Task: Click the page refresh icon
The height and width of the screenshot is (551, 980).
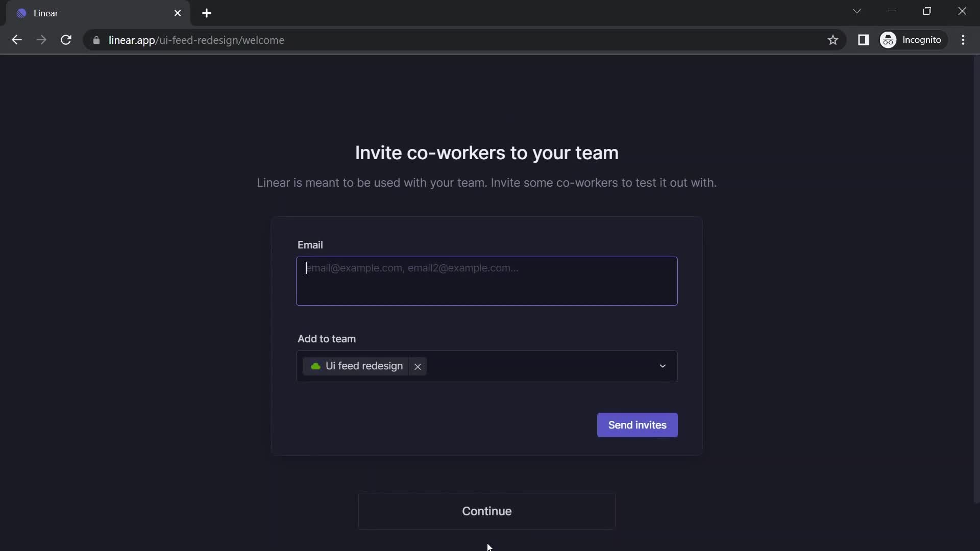Action: pyautogui.click(x=66, y=40)
